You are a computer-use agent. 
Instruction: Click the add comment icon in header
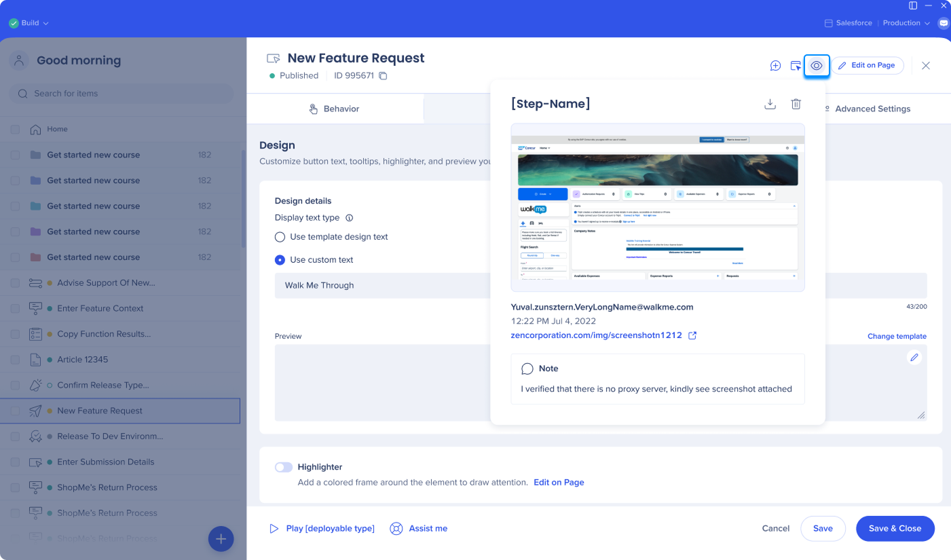coord(775,66)
